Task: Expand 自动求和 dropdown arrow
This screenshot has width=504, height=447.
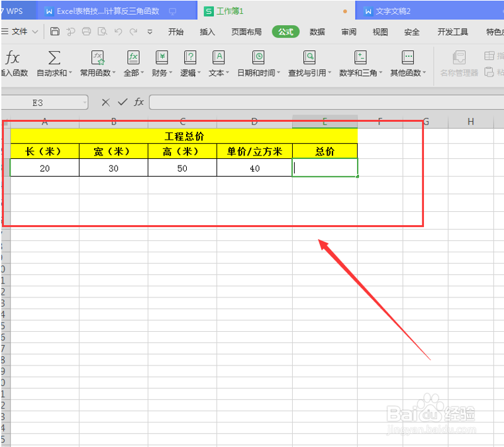Action: tap(70, 73)
